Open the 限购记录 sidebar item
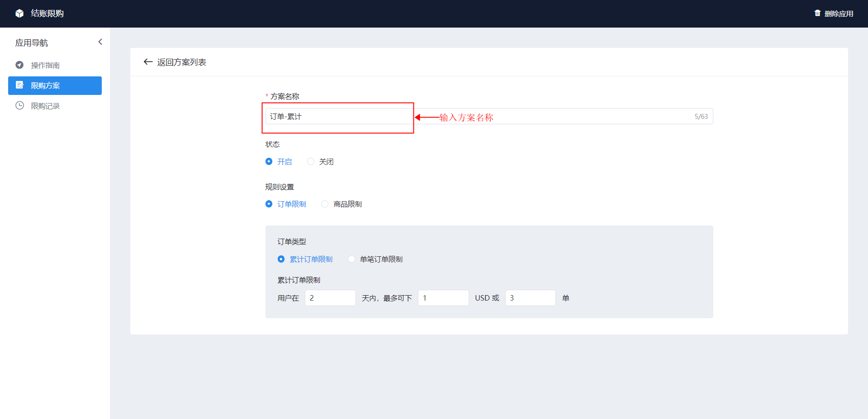 point(55,106)
